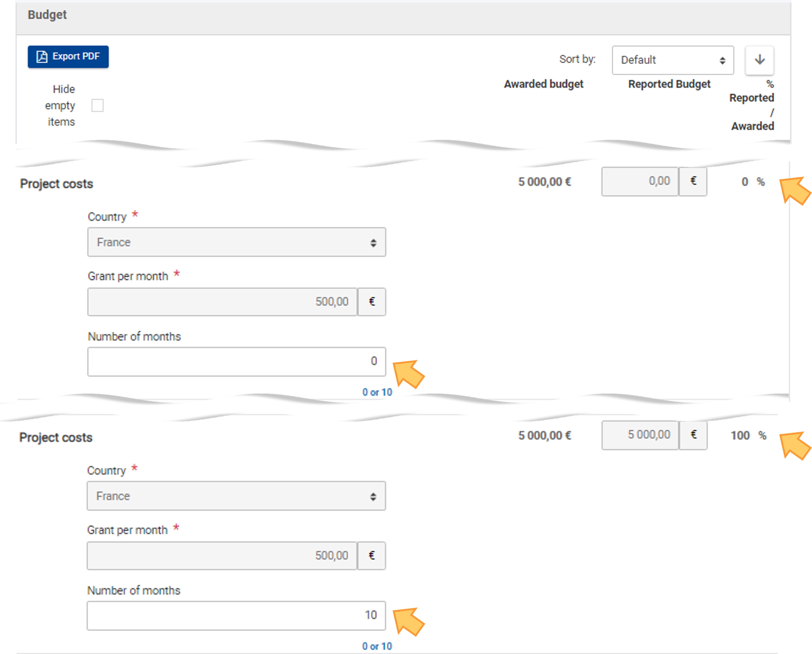Click the second '0 or 10' hint text
This screenshot has width=812, height=654.
point(377,646)
